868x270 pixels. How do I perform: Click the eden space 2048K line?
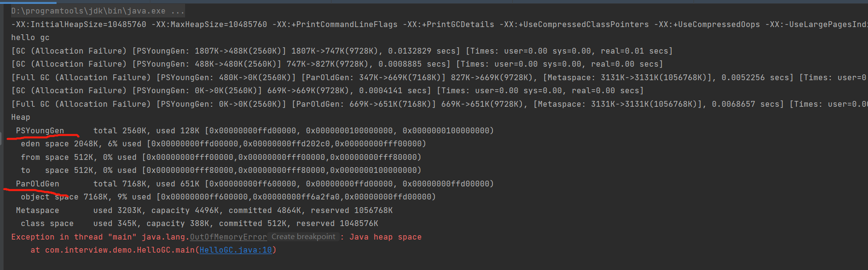pos(223,144)
